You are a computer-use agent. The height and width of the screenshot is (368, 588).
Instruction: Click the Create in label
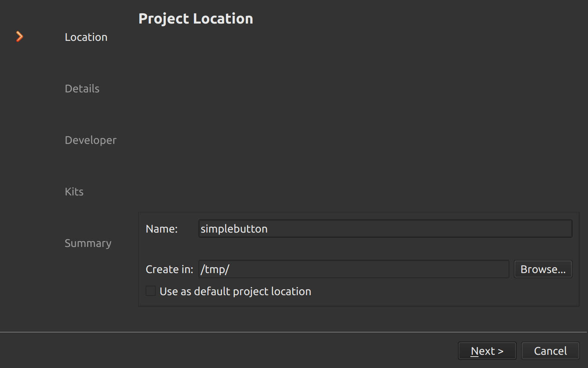tap(169, 269)
